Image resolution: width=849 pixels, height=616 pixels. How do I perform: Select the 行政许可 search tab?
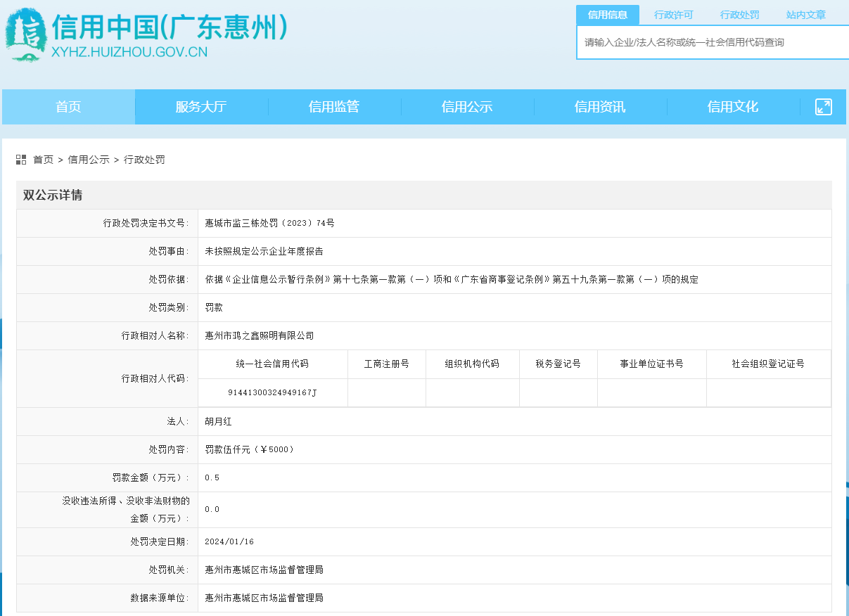point(673,15)
